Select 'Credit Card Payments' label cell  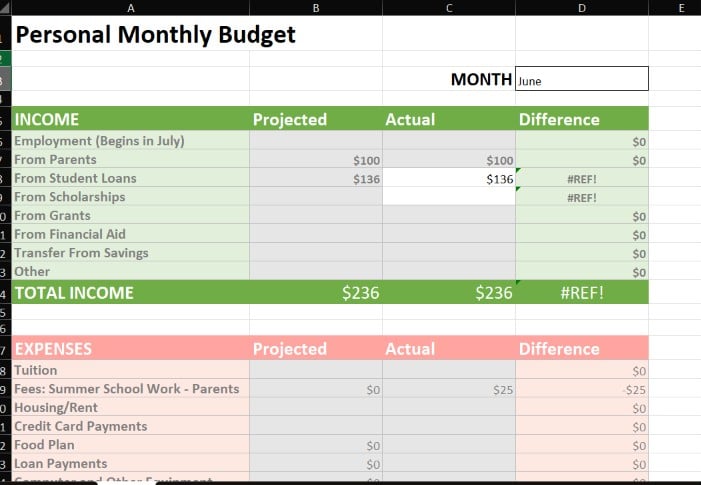[131, 426]
